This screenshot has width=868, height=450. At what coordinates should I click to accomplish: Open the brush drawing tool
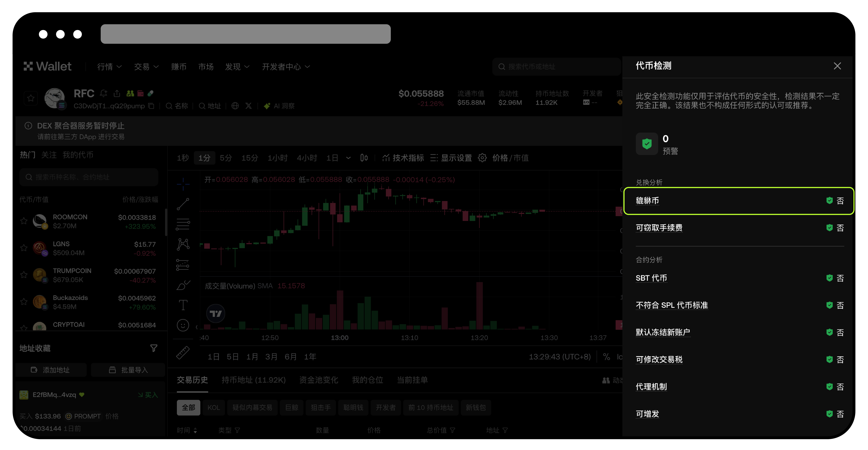click(183, 285)
